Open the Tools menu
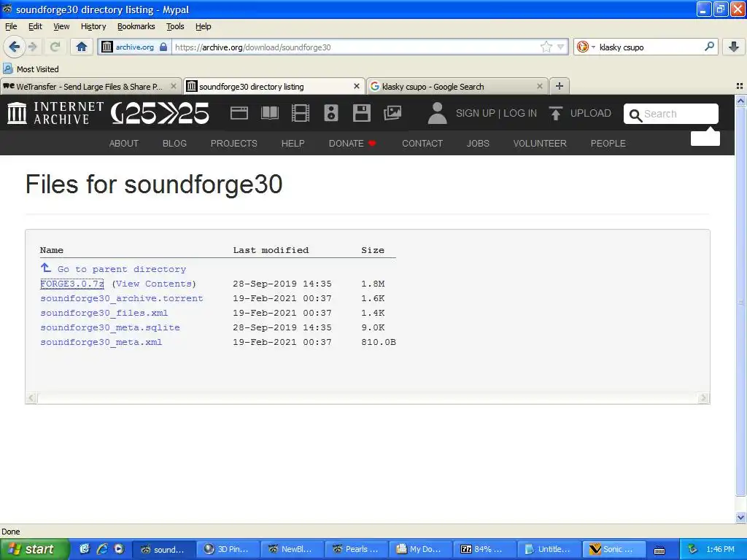Image resolution: width=747 pixels, height=560 pixels. click(175, 26)
